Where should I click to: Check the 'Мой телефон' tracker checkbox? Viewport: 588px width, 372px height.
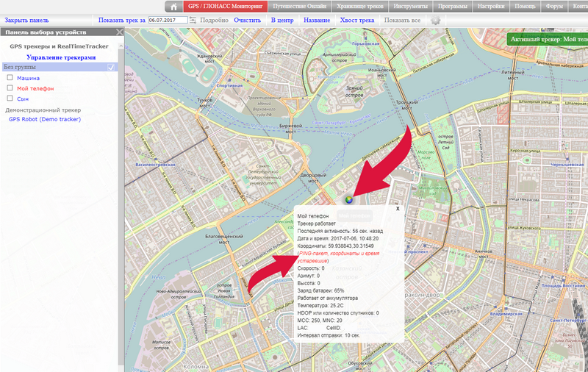pyautogui.click(x=10, y=87)
